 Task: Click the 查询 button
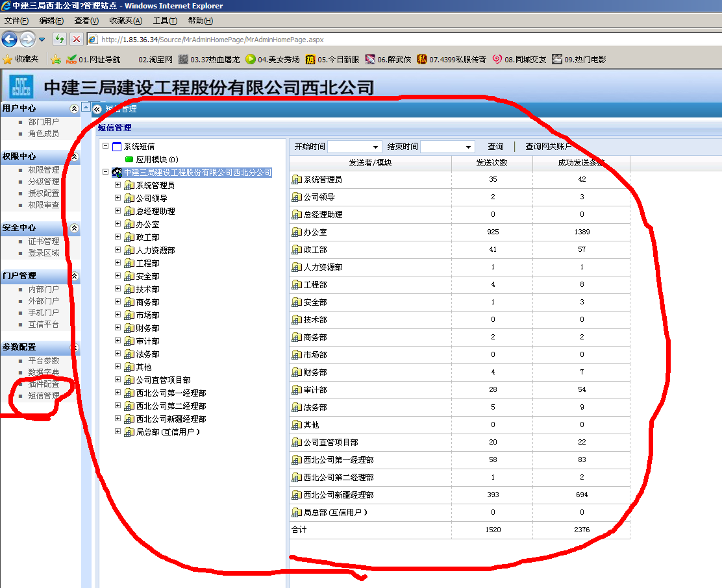tap(495, 146)
